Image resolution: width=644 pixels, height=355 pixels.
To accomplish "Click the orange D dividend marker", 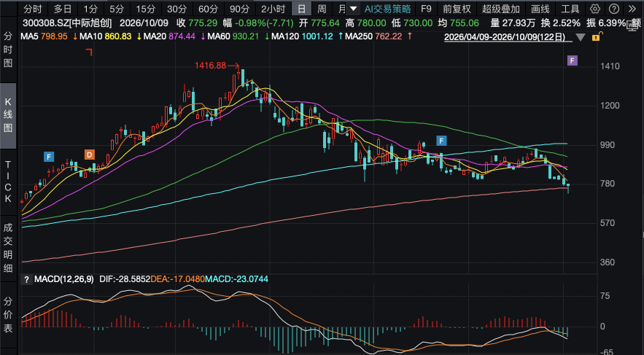I will tap(90, 155).
